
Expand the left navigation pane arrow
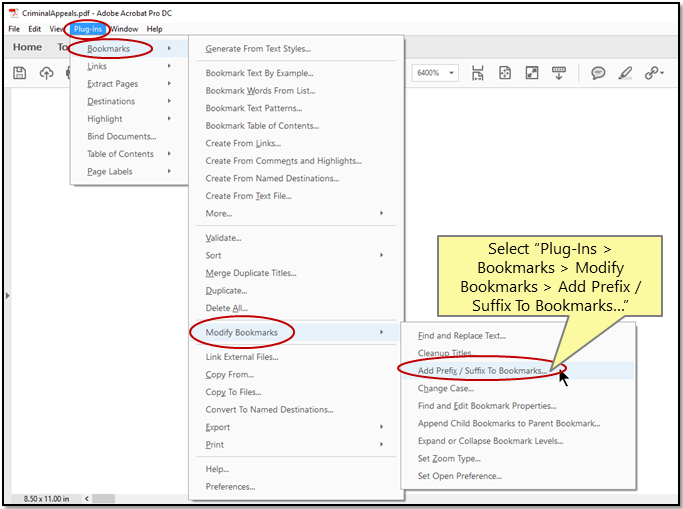click(x=7, y=296)
